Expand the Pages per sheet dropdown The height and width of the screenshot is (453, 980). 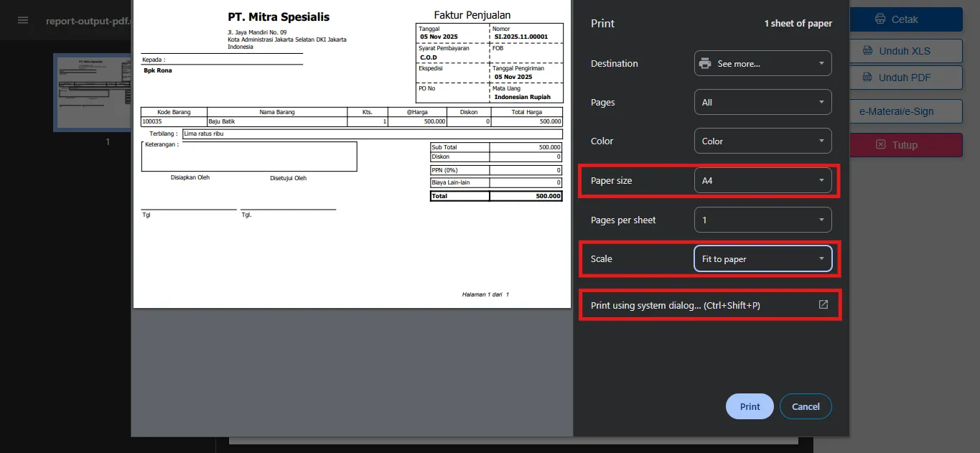762,220
